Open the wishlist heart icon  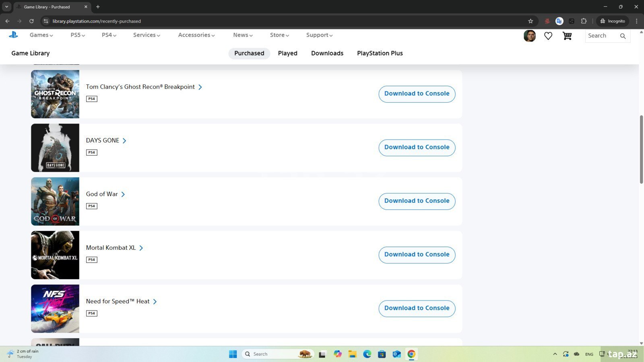[548, 36]
